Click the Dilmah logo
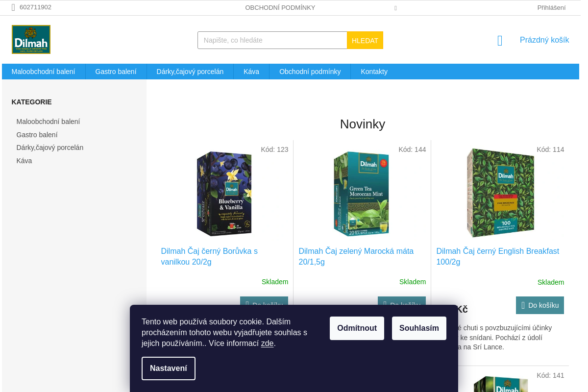Viewport: 588px width, 392px height. click(31, 39)
